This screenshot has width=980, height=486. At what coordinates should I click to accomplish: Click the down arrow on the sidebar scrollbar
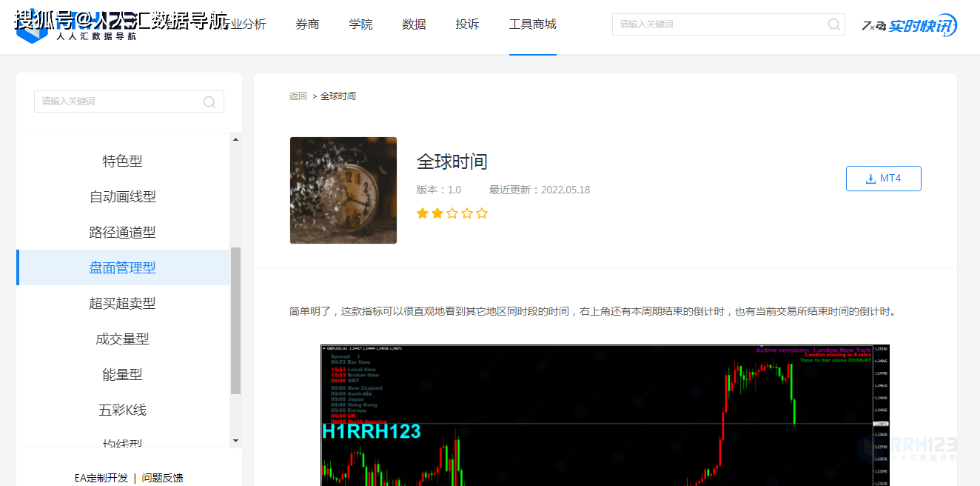(x=237, y=440)
